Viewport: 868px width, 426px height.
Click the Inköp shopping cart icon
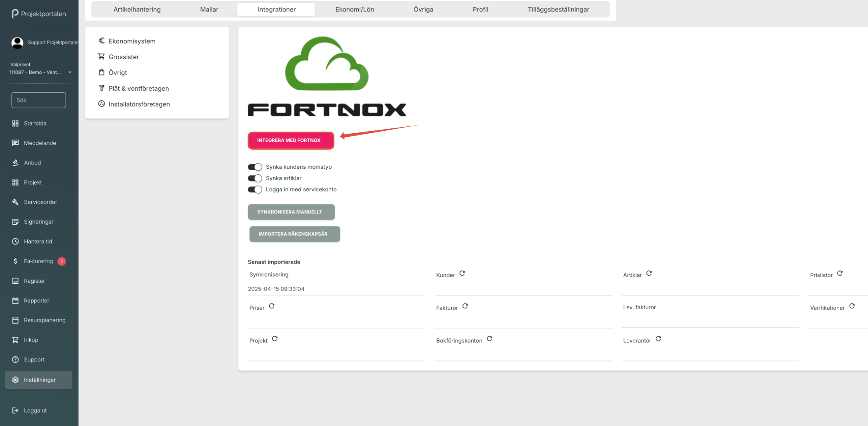(x=15, y=340)
